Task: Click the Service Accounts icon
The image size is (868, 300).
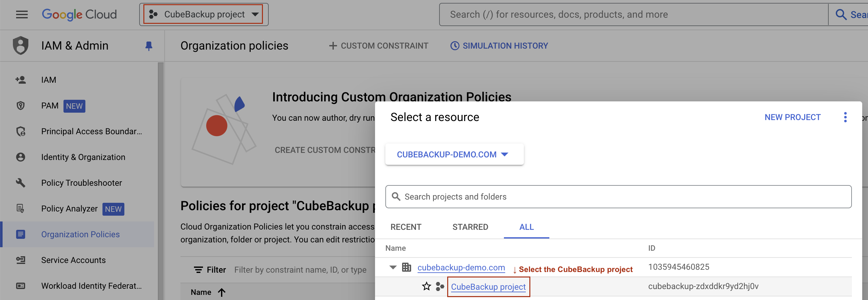Action: coord(21,260)
